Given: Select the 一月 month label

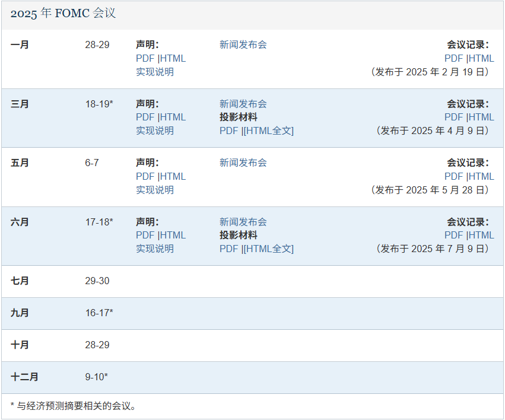Looking at the screenshot, I should [20, 44].
